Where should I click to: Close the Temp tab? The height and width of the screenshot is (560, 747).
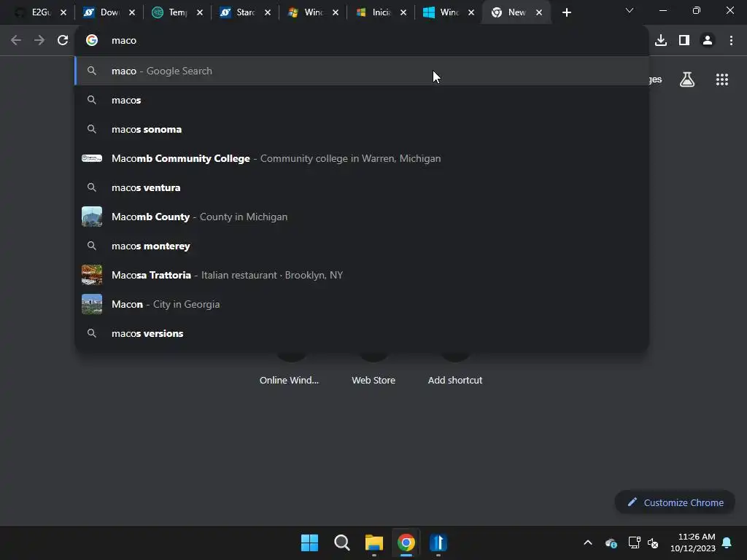pos(200,12)
